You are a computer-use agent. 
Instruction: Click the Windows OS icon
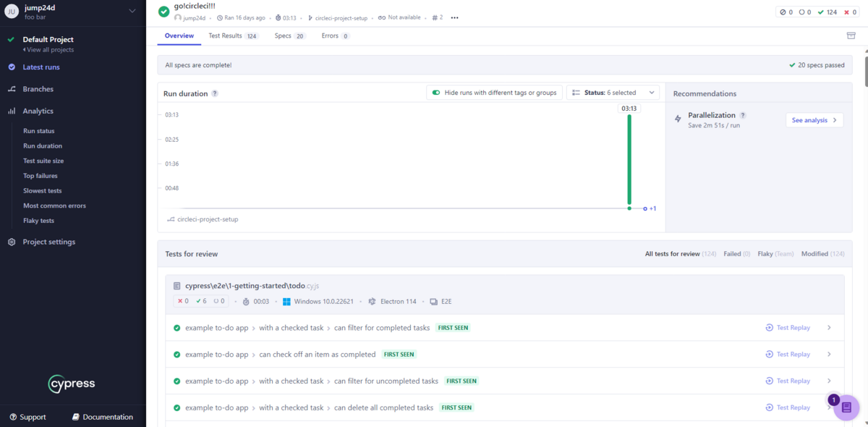tap(286, 302)
